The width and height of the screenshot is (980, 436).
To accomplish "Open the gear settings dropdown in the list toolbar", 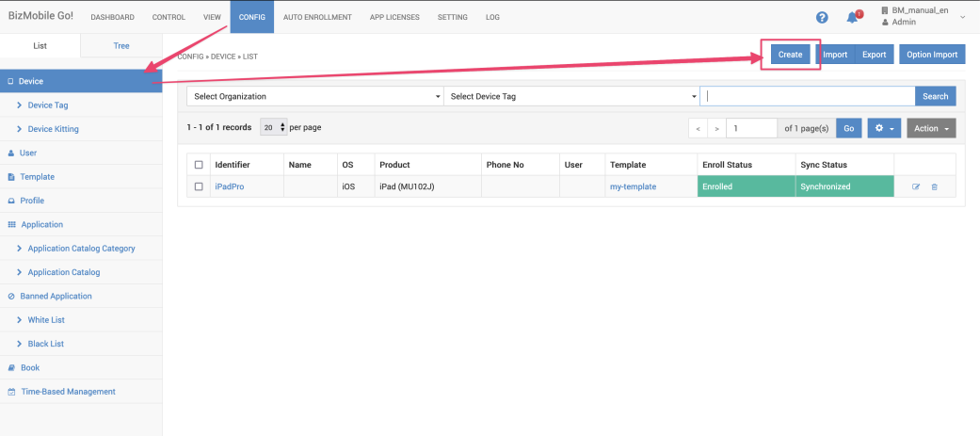I will pyautogui.click(x=885, y=128).
